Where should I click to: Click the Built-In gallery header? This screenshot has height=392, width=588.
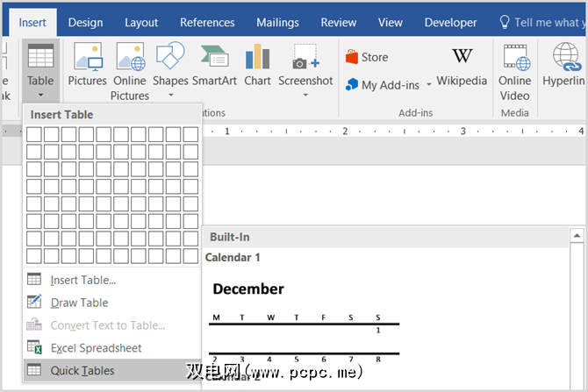pos(385,237)
